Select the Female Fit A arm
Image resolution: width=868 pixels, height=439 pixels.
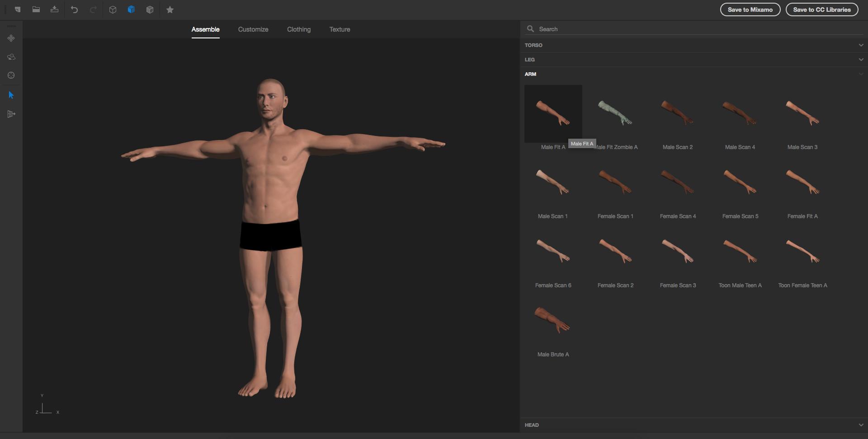point(802,183)
